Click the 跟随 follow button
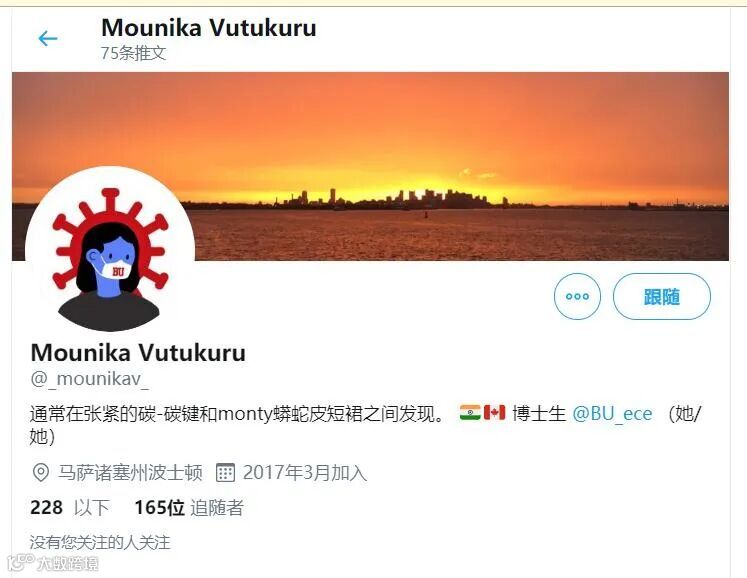 [662, 296]
